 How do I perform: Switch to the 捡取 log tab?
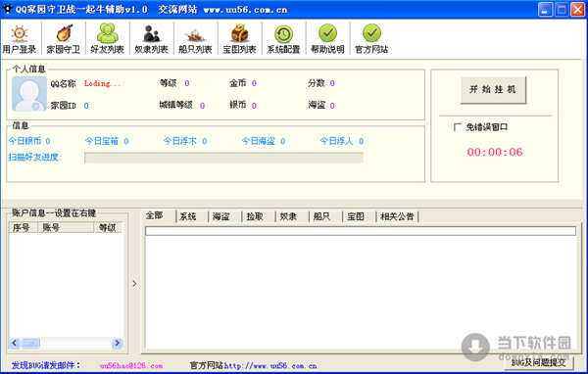point(255,216)
